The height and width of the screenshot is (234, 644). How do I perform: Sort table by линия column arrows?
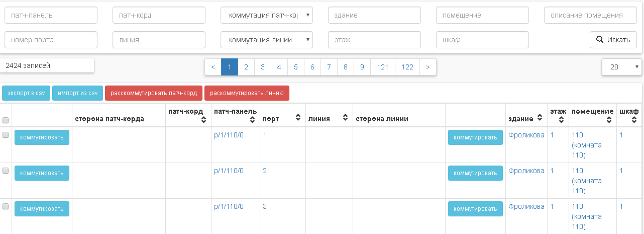[345, 118]
